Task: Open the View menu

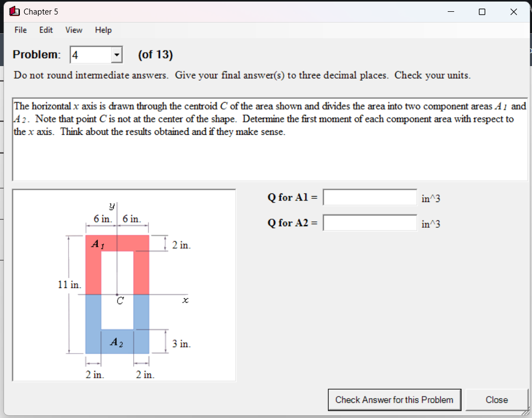Action: pos(74,30)
